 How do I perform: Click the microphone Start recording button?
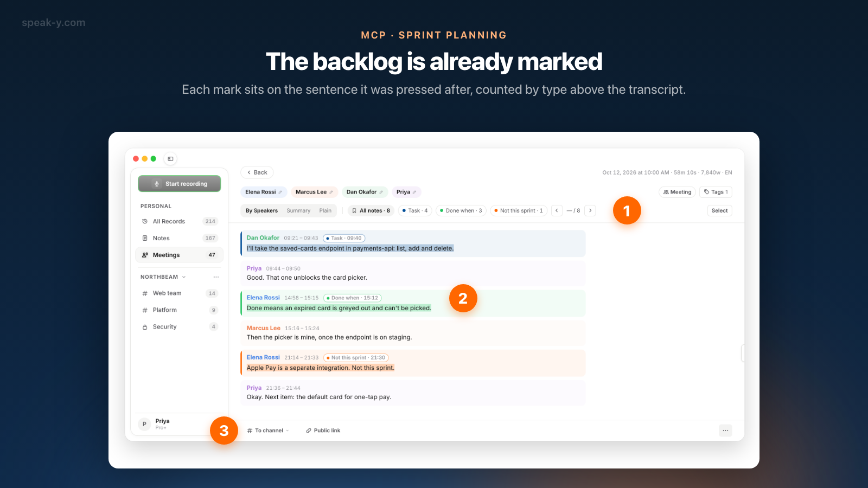180,184
